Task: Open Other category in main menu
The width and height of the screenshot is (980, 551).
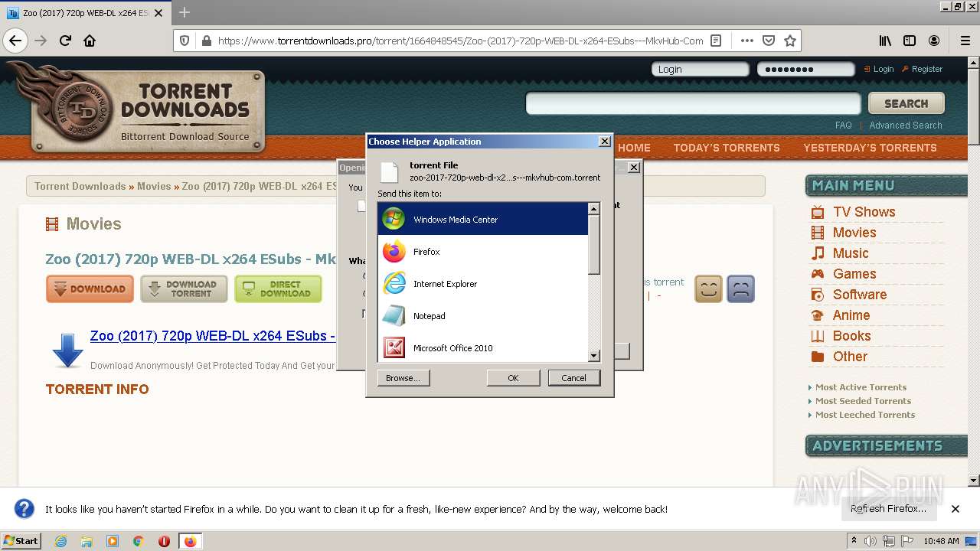Action: [850, 357]
